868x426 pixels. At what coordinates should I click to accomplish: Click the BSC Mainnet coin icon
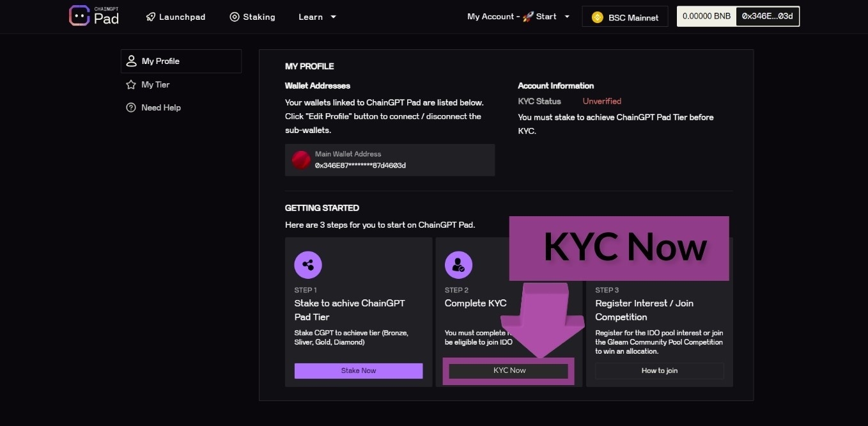click(x=598, y=17)
